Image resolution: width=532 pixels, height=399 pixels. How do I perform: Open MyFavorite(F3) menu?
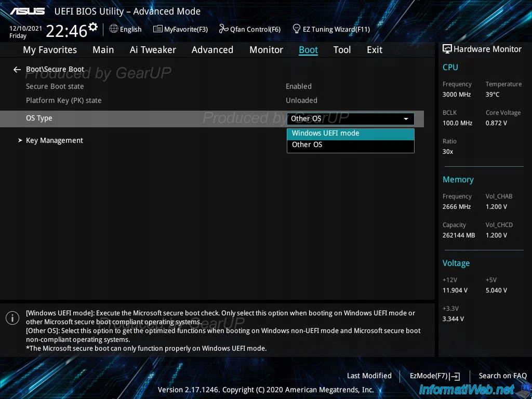180,29
